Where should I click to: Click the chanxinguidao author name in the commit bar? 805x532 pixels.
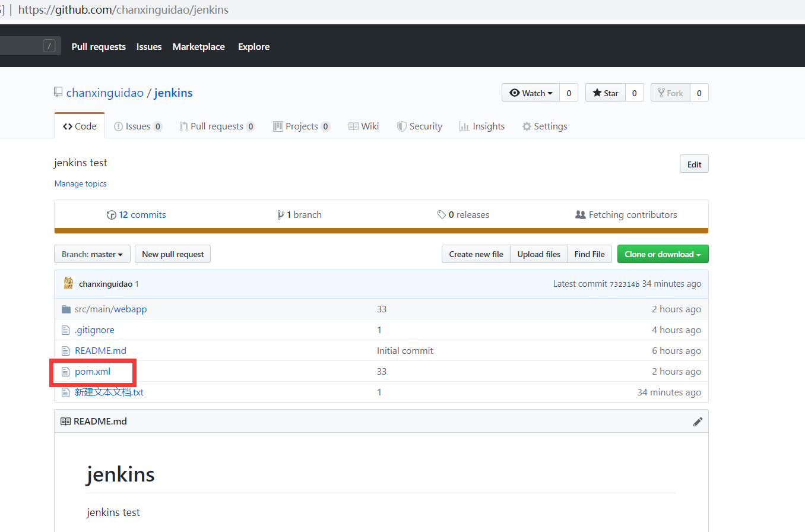106,284
